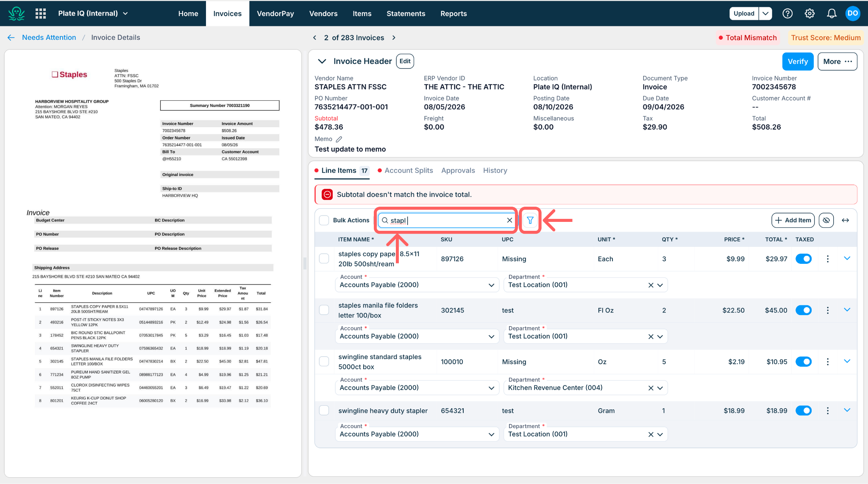Open the apps grid launcher
Viewport: 868px width, 484px height.
coord(41,14)
